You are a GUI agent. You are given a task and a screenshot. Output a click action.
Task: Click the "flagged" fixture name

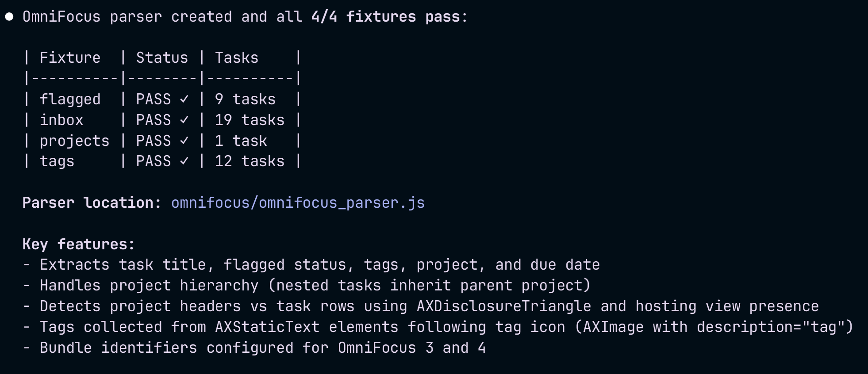(70, 99)
